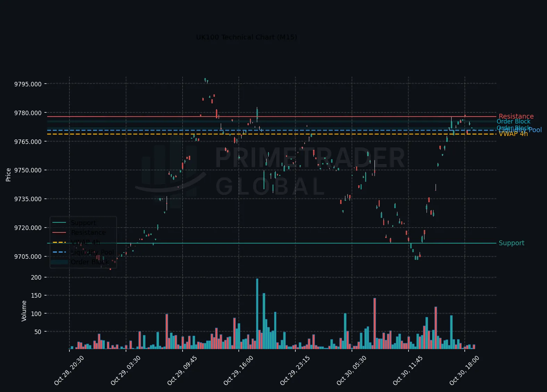This screenshot has height=392, width=547.
Task: Select the 9765.000 price axis label
Action: tap(28, 142)
